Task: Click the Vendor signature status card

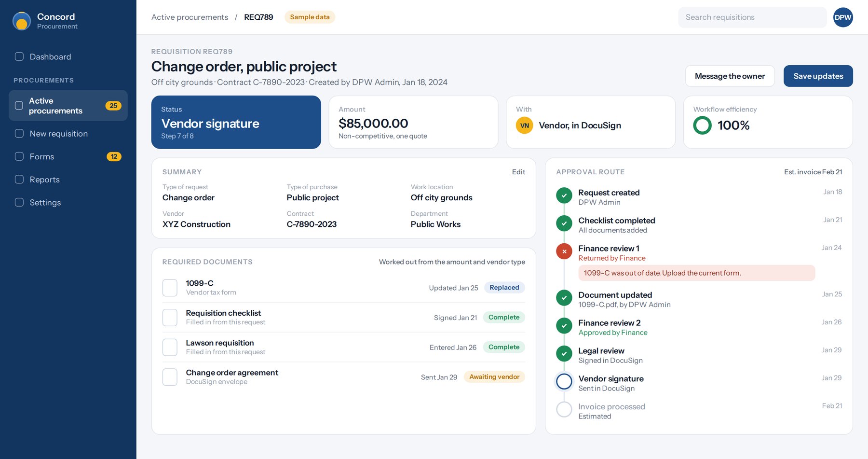Action: (236, 122)
